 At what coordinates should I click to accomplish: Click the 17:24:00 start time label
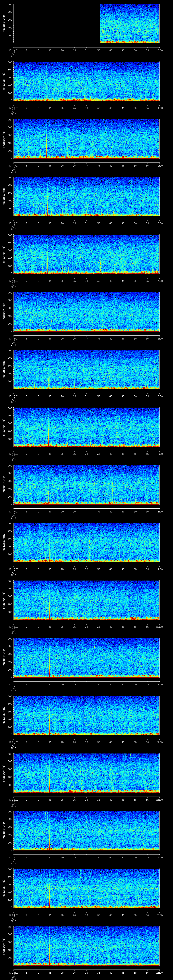[x=13, y=915]
